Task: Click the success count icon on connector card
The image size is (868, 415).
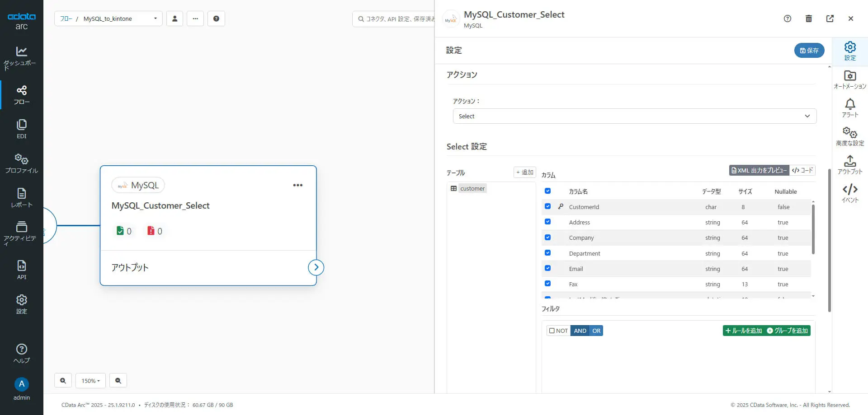Action: point(120,231)
